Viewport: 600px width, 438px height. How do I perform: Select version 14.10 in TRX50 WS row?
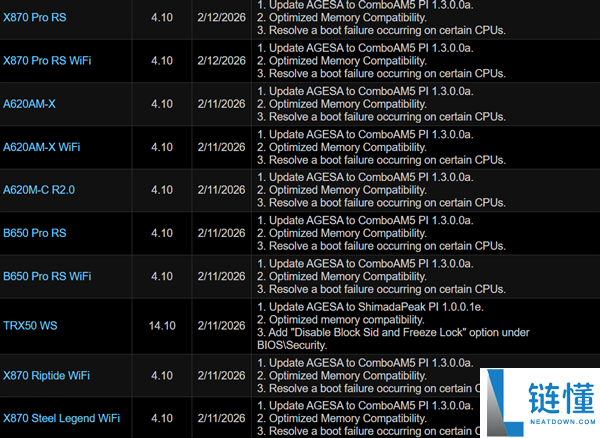coord(162,326)
